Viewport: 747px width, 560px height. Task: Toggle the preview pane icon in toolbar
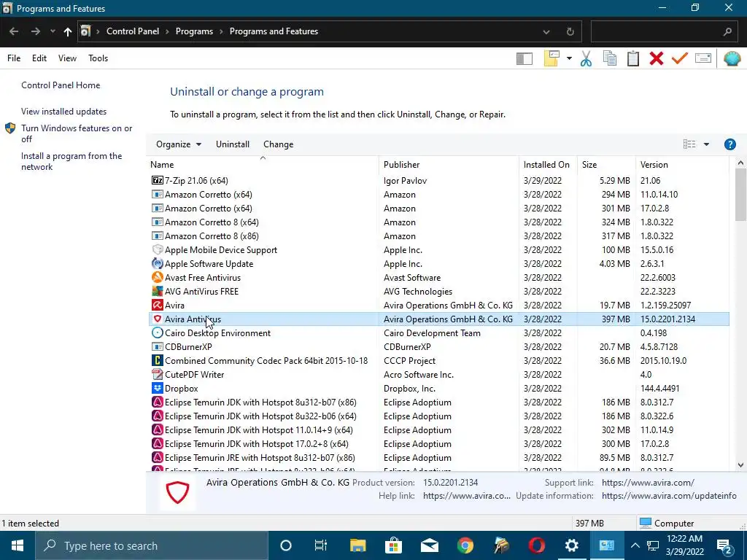[x=524, y=58]
